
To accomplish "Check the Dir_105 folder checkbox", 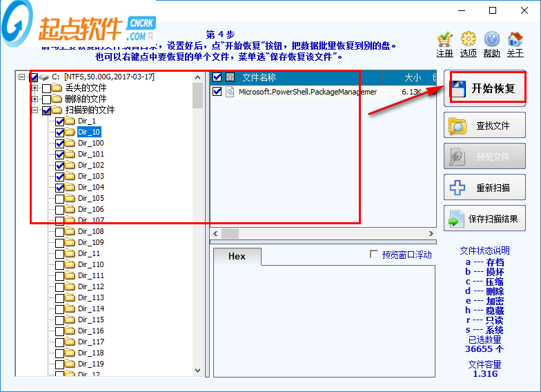I will 59,199.
